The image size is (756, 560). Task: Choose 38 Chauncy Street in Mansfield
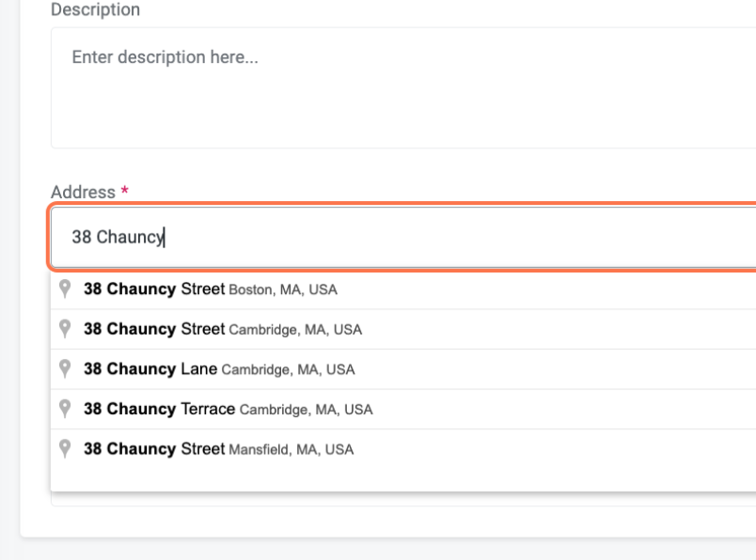pos(155,448)
